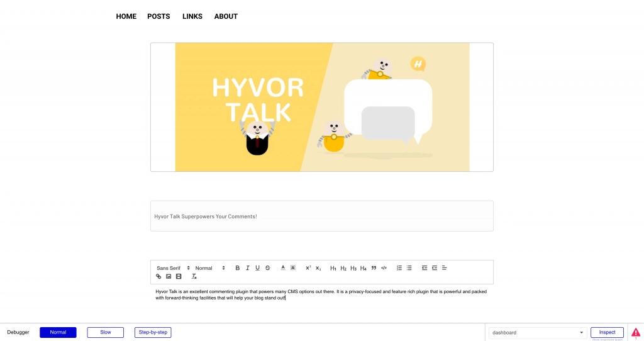The image size is (644, 341).
Task: Create an ordered numbered list
Action: point(399,268)
